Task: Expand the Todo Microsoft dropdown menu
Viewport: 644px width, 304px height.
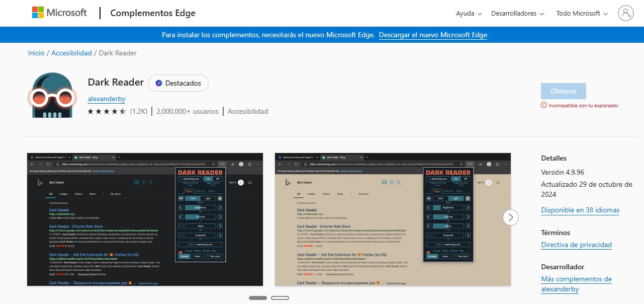Action: coord(582,14)
